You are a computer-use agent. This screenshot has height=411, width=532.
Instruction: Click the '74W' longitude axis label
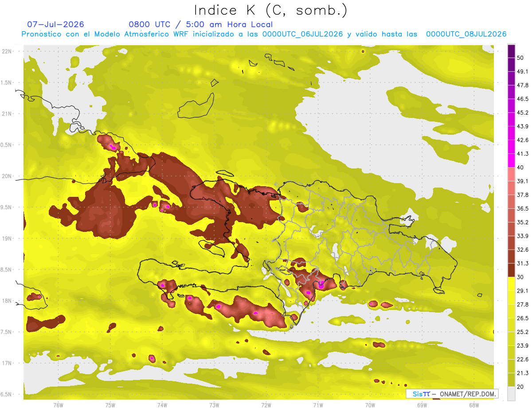(x=162, y=405)
